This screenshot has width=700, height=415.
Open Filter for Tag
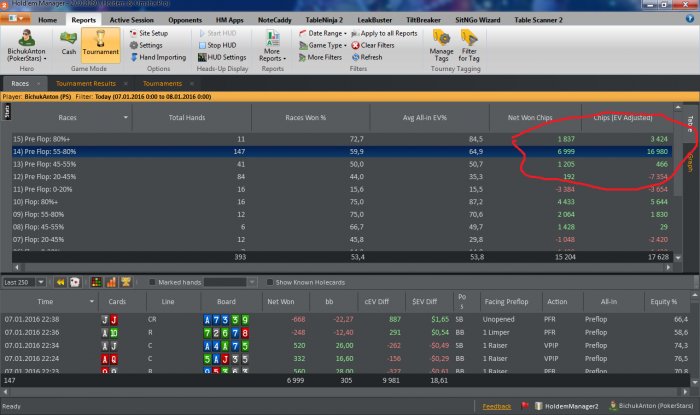469,46
